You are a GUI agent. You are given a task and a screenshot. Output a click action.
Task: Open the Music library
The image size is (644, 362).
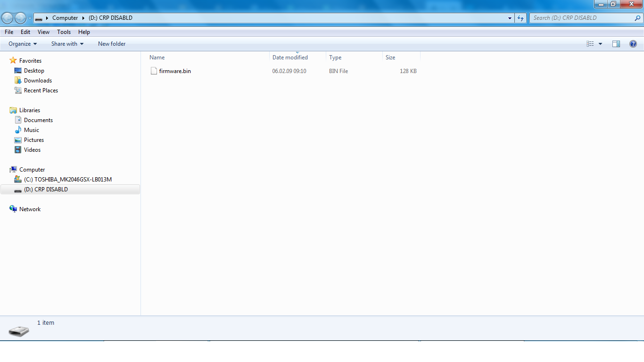(x=32, y=130)
